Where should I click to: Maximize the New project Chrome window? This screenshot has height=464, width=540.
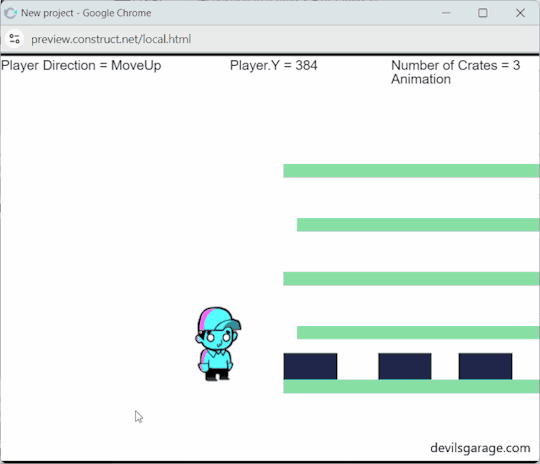pos(483,13)
